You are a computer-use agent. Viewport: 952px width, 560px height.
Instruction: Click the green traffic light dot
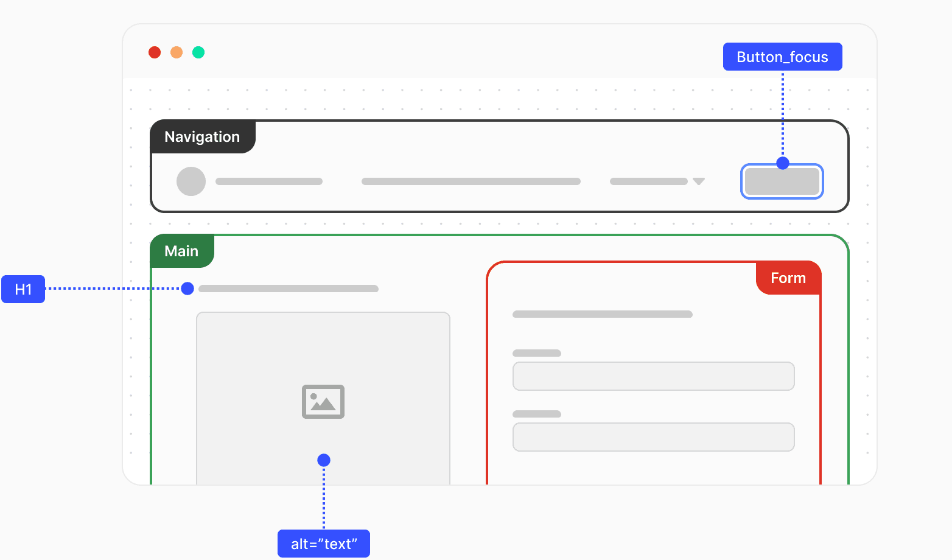click(198, 52)
